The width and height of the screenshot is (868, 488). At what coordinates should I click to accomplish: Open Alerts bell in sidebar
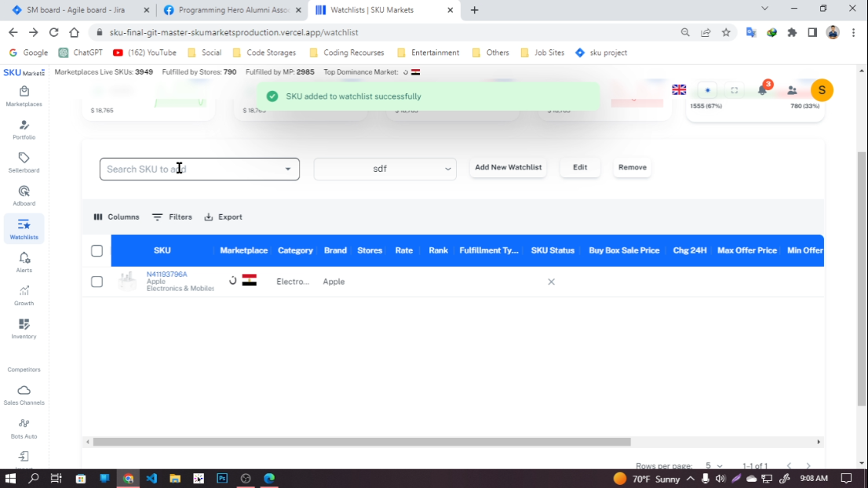point(24,262)
